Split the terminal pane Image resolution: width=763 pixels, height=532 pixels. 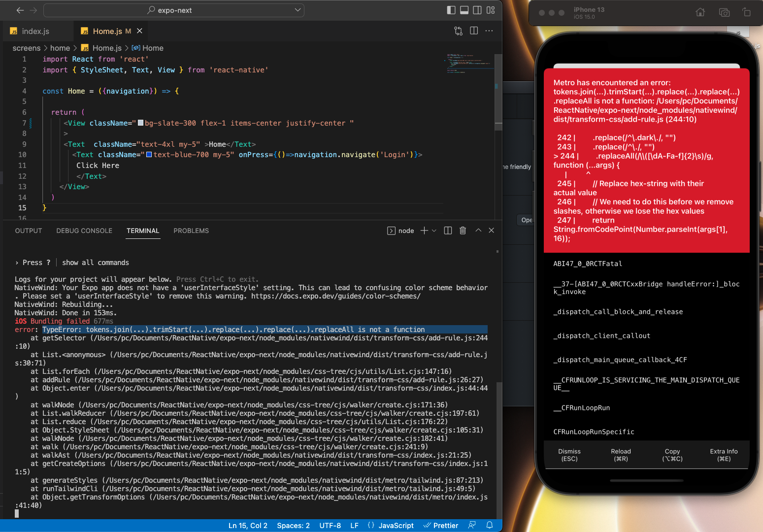click(x=447, y=230)
